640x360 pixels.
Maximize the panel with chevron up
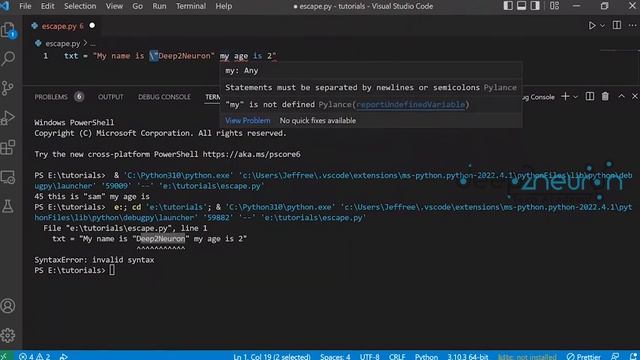click(x=621, y=96)
